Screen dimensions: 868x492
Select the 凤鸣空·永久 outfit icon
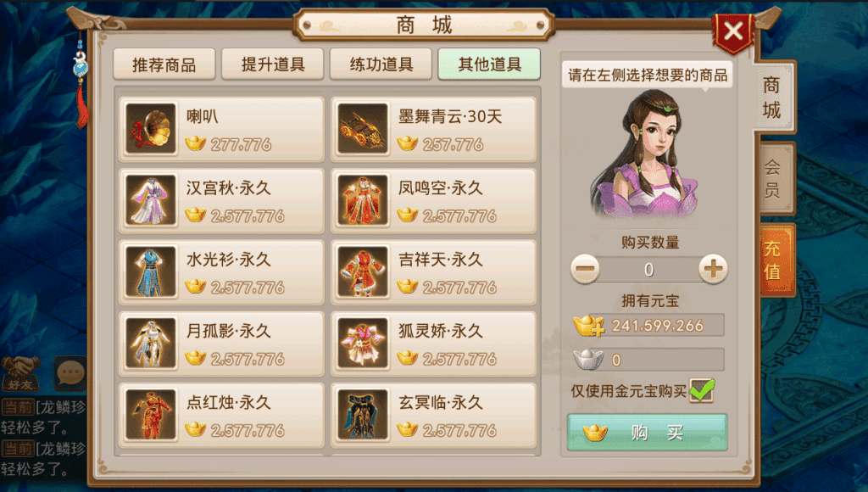[x=363, y=200]
